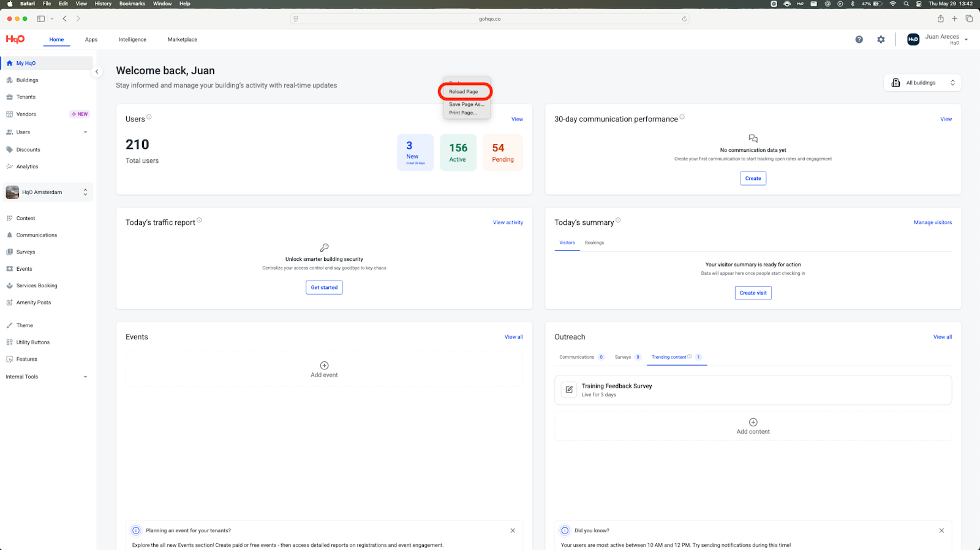Expand the Internal Tools section
Screen dimensions: 980x550
tap(85, 377)
